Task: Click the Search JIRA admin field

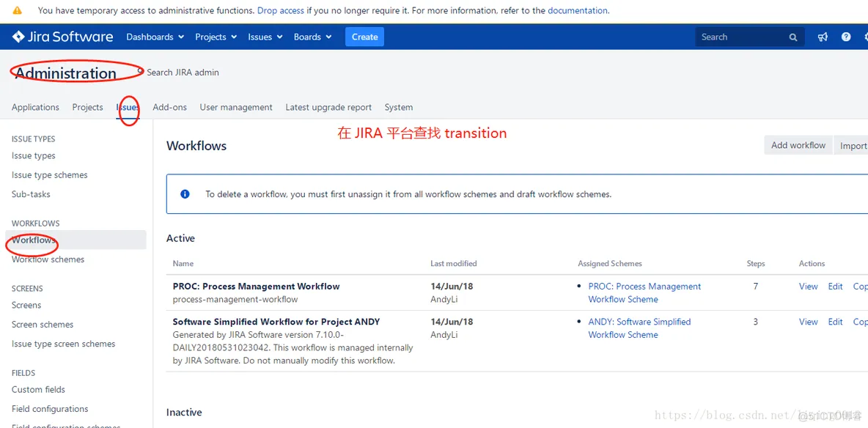Action: (183, 73)
